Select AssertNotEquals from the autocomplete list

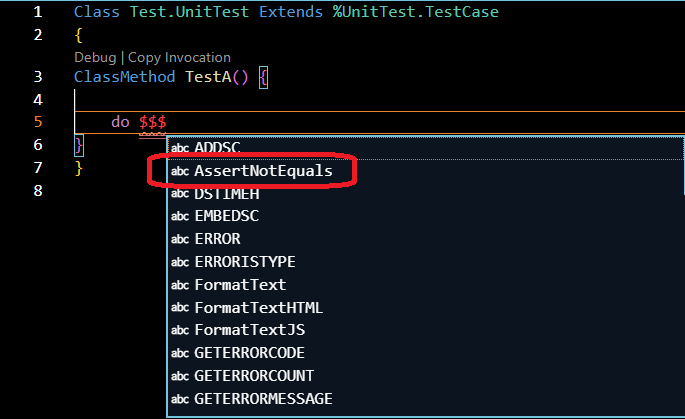263,172
